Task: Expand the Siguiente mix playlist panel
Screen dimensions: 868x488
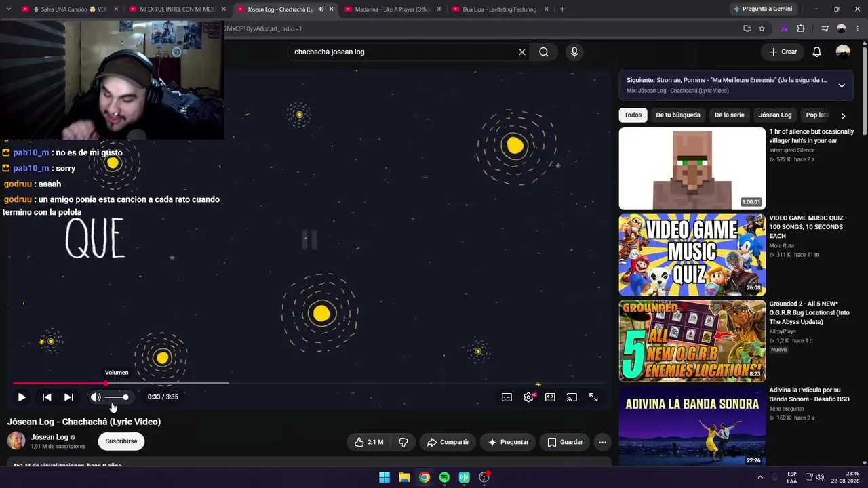Action: (x=842, y=85)
